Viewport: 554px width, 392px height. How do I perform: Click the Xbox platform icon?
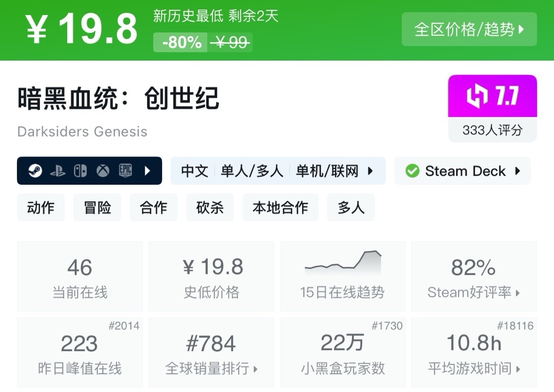103,171
